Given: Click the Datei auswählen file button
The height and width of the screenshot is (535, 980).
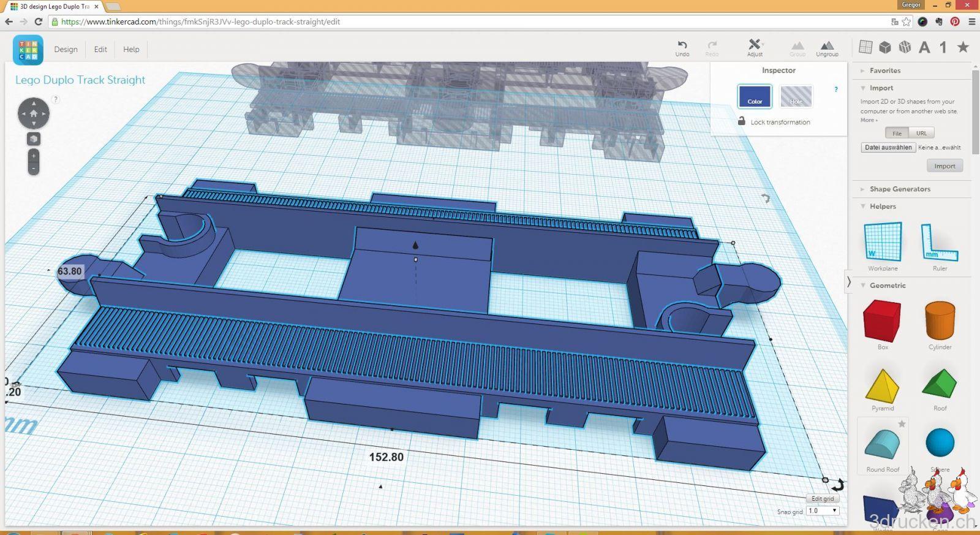Looking at the screenshot, I should pyautogui.click(x=888, y=147).
